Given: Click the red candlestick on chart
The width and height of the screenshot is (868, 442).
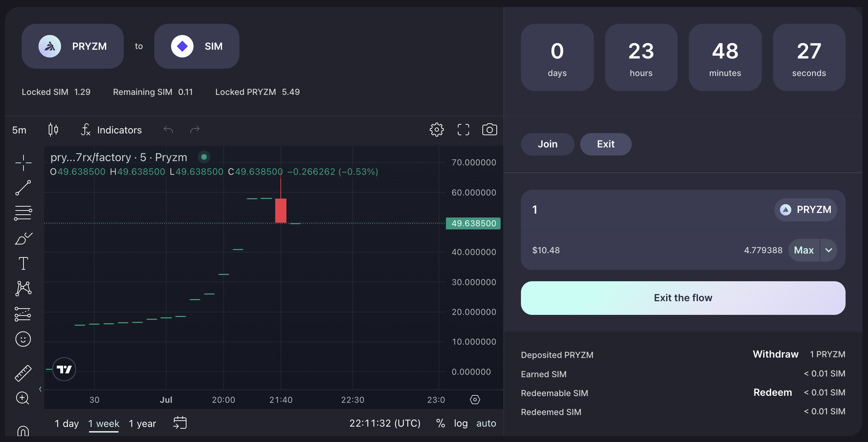Looking at the screenshot, I should [281, 210].
